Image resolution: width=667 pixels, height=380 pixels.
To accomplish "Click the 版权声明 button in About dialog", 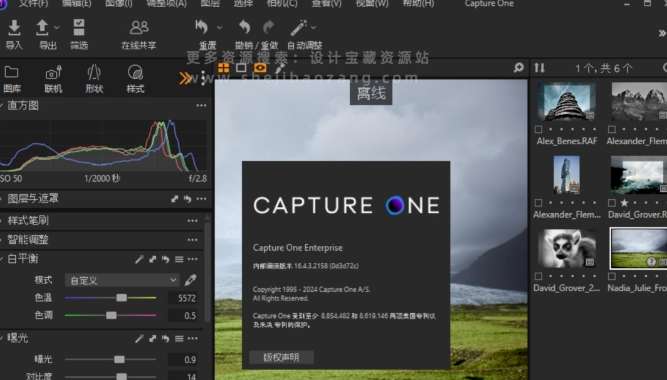I will pos(282,357).
